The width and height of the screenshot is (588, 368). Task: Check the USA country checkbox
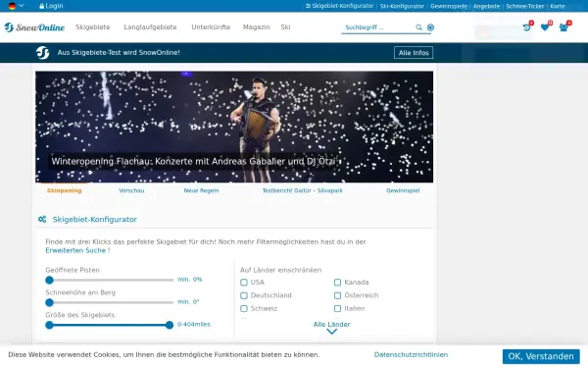(x=244, y=282)
